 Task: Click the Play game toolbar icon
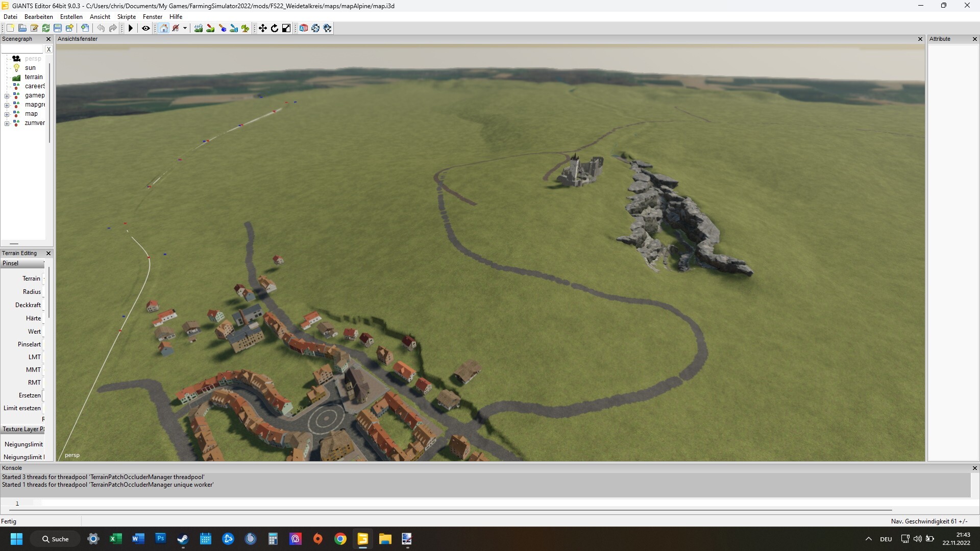click(131, 28)
